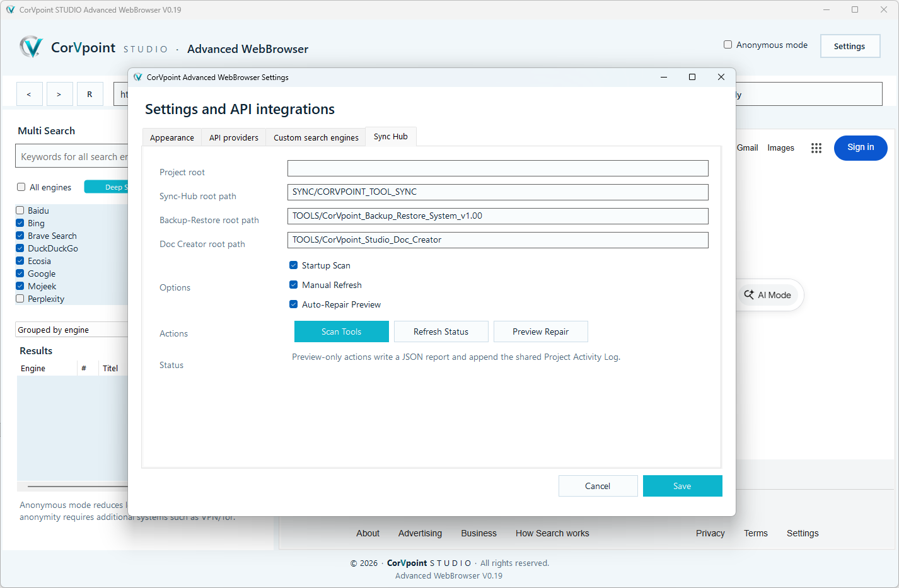Image resolution: width=899 pixels, height=588 pixels.
Task: Click the results horizontal scrollbar
Action: tap(78, 487)
